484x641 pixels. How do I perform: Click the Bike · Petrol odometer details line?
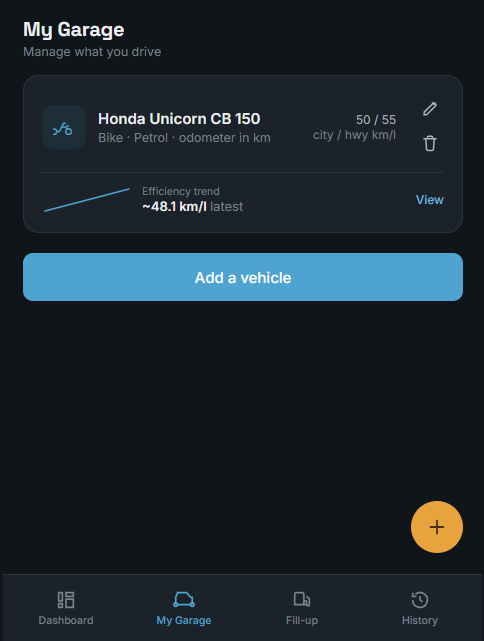click(x=184, y=138)
